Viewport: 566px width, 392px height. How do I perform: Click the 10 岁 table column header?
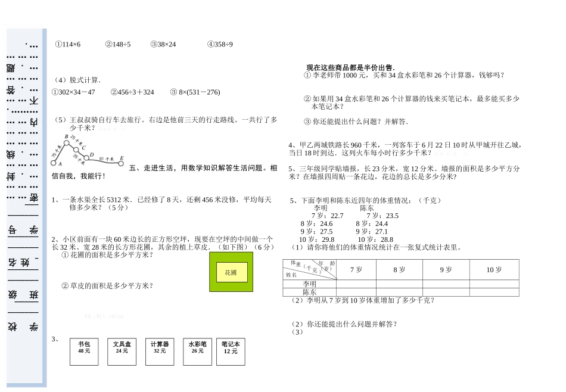coord(494,270)
